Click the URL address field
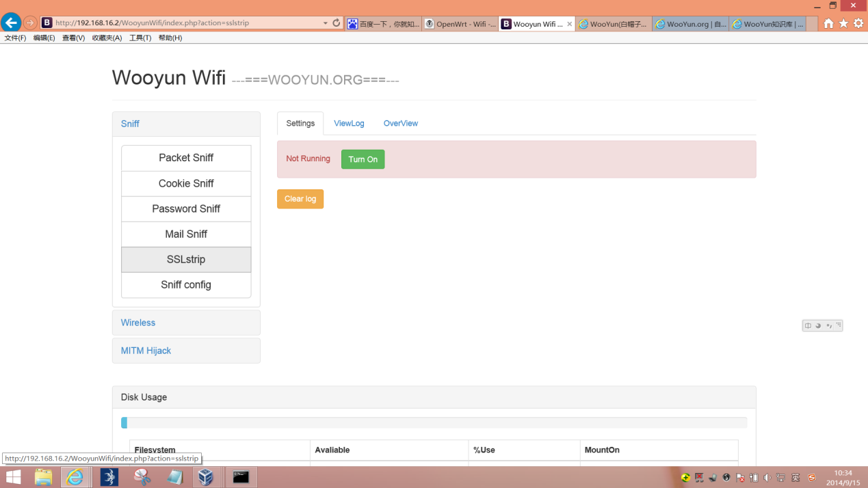This screenshot has height=488, width=868. click(186, 23)
